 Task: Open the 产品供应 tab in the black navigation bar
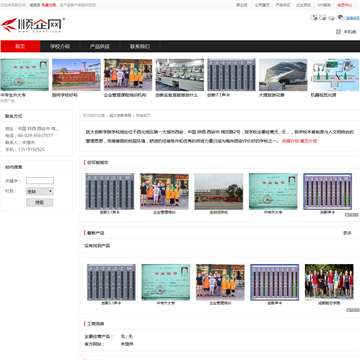click(x=100, y=46)
